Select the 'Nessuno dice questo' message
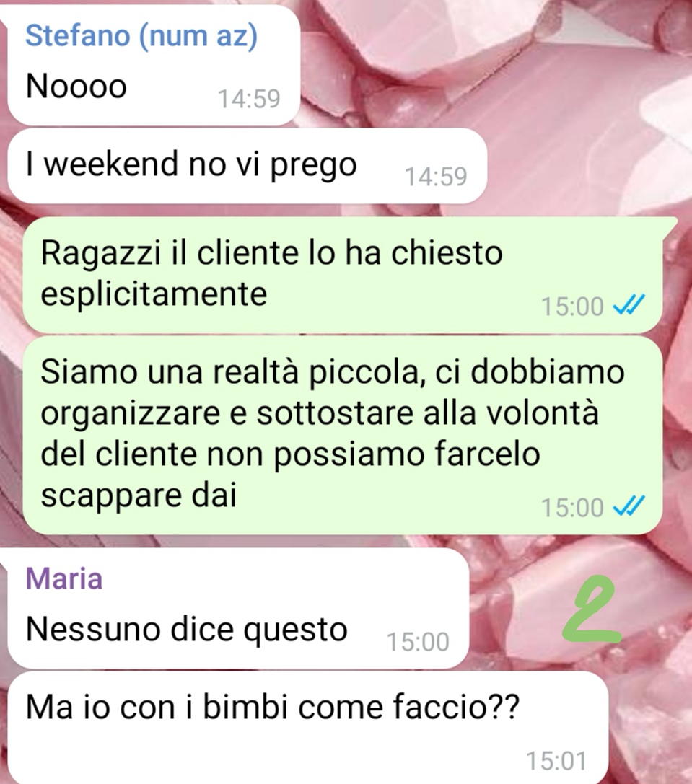The width and height of the screenshot is (692, 784). pyautogui.click(x=238, y=609)
